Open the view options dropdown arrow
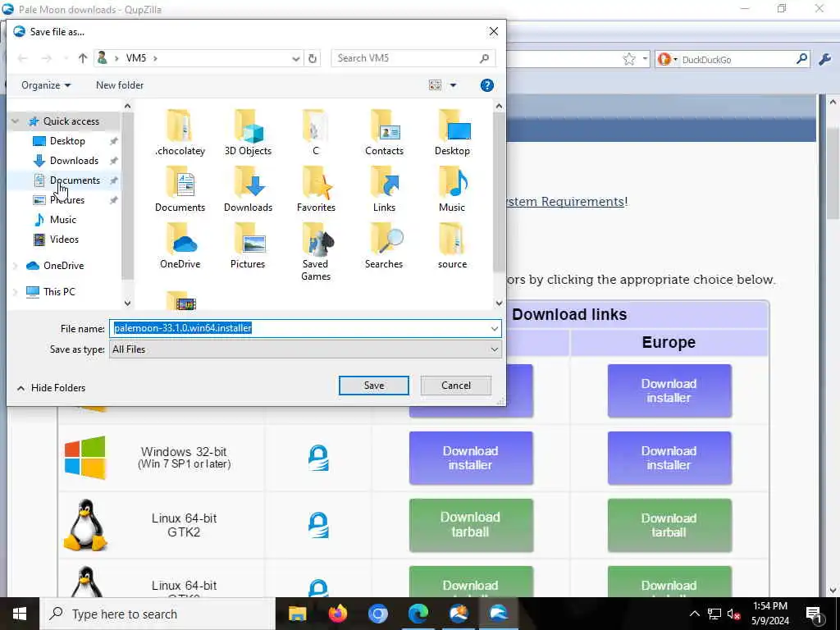Image resolution: width=840 pixels, height=630 pixels. pyautogui.click(x=453, y=85)
